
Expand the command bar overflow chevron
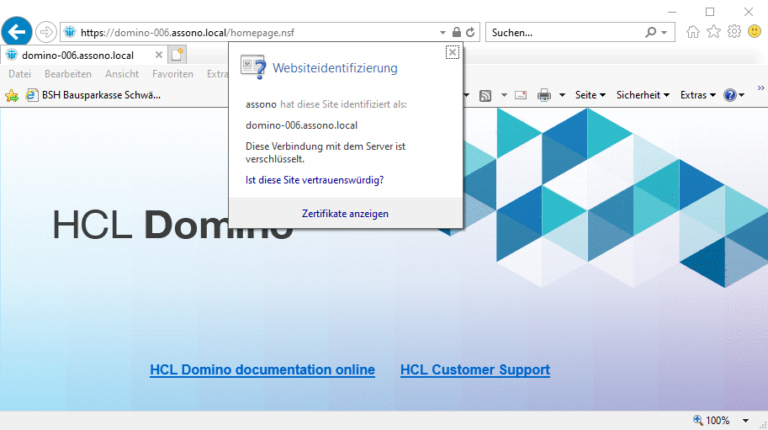(761, 88)
